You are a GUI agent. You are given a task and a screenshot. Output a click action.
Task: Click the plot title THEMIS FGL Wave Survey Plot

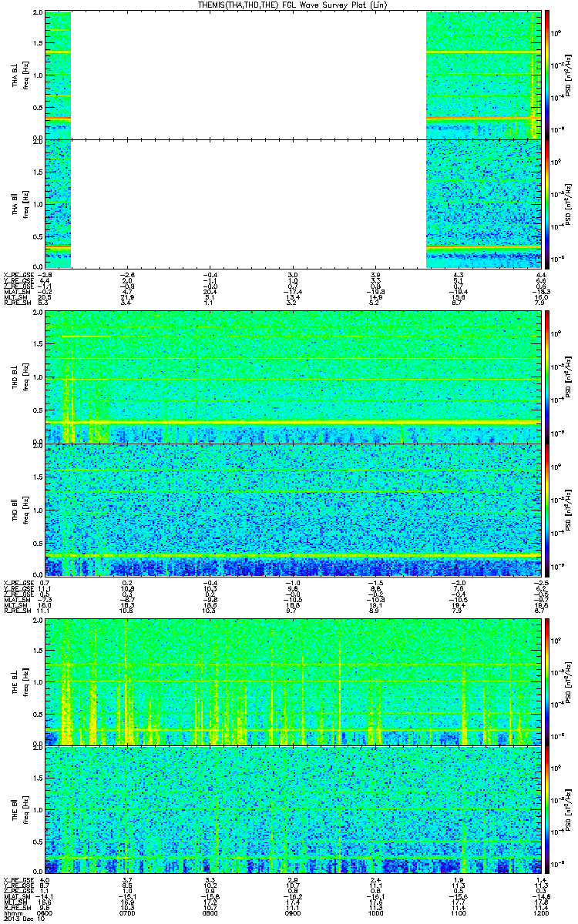(294, 5)
